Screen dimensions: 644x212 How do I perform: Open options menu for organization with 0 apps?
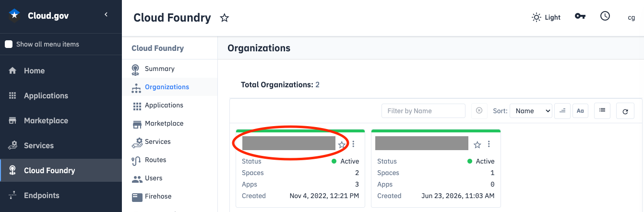tap(489, 144)
